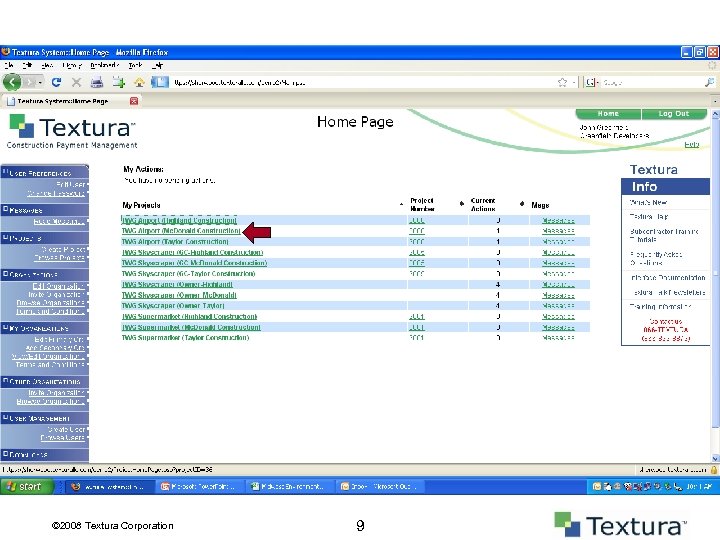Open TWG Airport (Taylor Construction) project
The width and height of the screenshot is (720, 540).
coord(175,242)
